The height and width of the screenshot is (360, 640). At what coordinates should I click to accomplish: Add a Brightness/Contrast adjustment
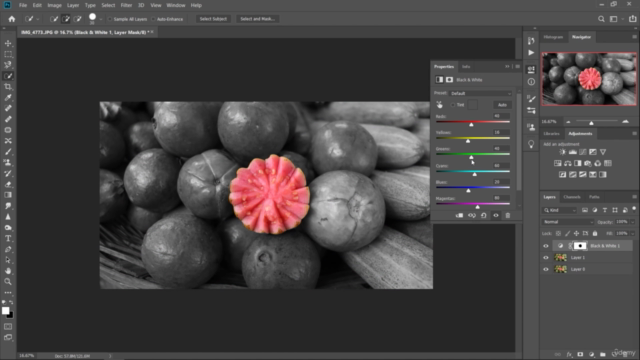point(562,152)
